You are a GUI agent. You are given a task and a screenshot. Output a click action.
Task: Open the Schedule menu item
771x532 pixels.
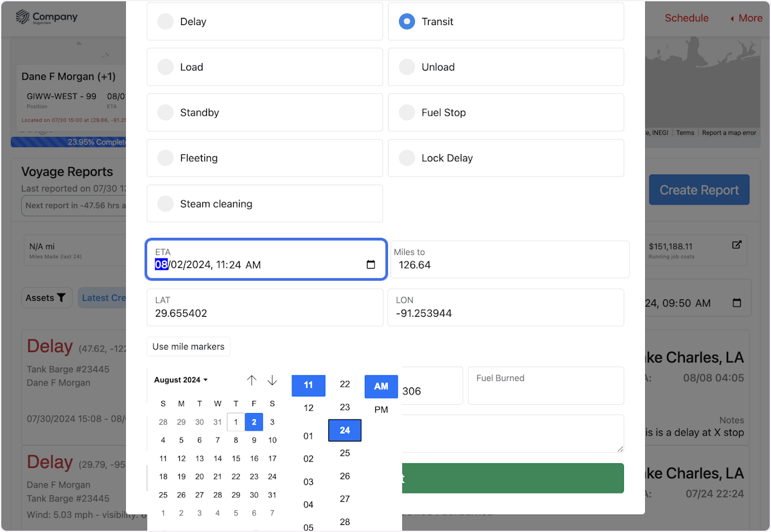[686, 18]
